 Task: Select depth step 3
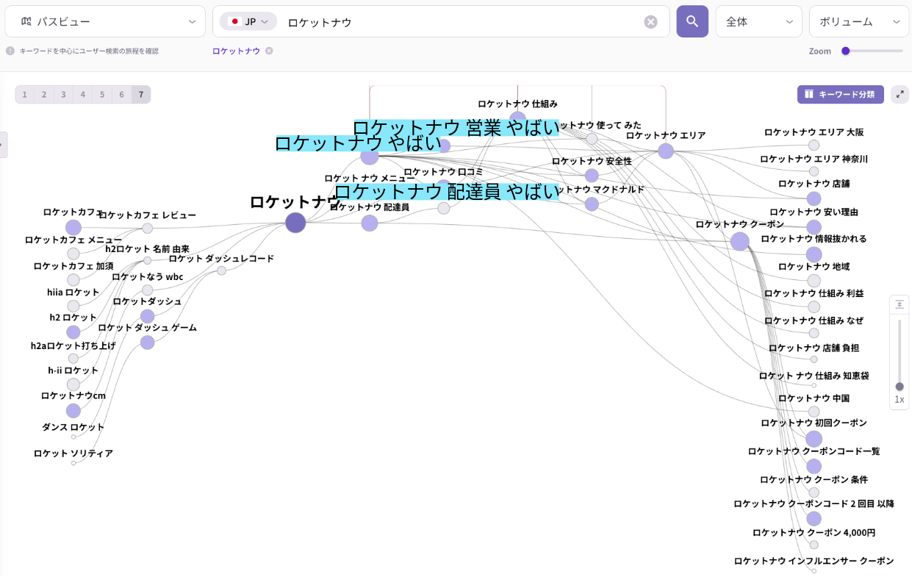point(63,94)
